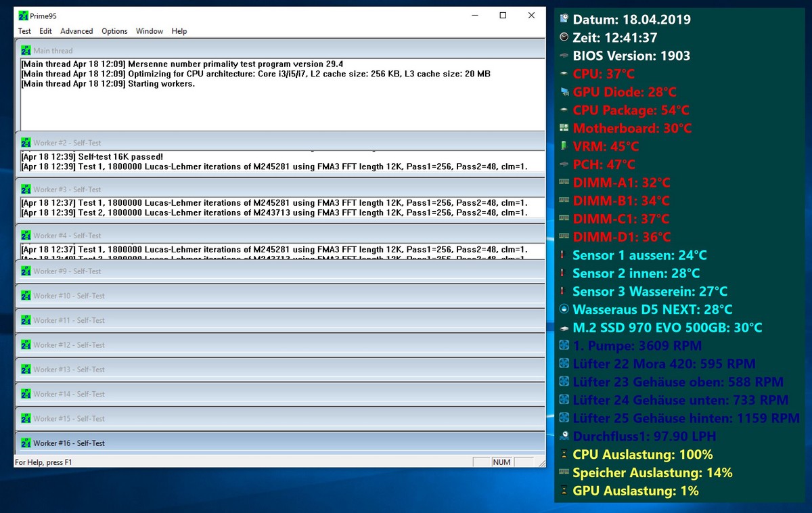The width and height of the screenshot is (812, 513).
Task: Click the clock icon beside Zeit
Action: tap(564, 37)
